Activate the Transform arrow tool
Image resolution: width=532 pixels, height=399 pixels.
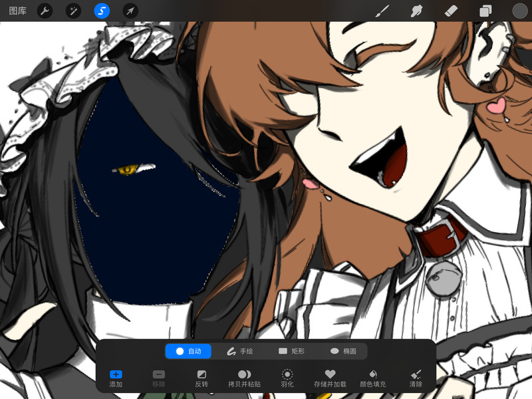pyautogui.click(x=130, y=11)
